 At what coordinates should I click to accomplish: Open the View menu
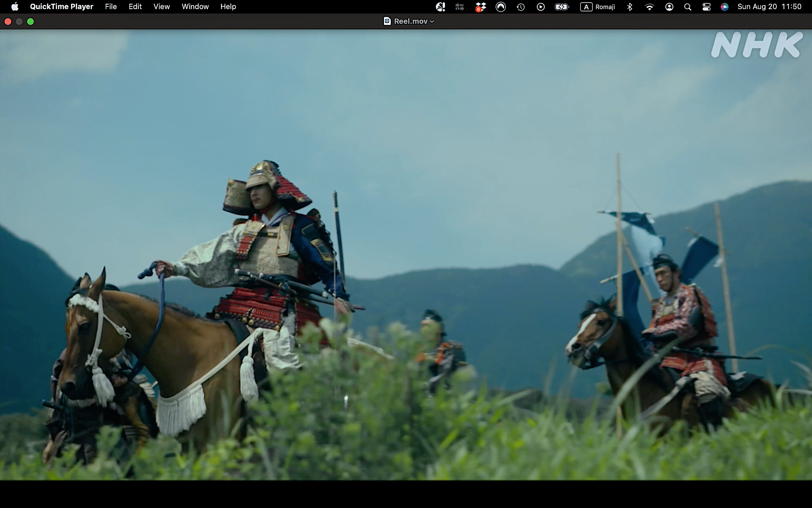click(x=161, y=7)
